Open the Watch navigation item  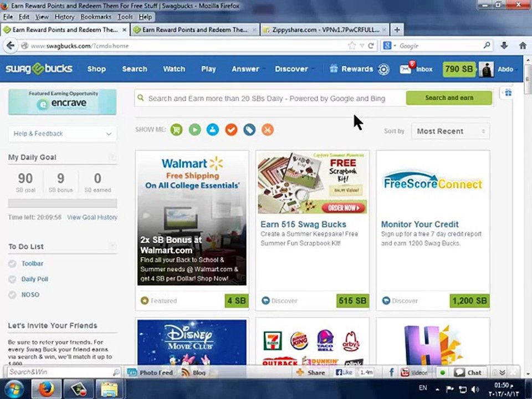click(174, 69)
